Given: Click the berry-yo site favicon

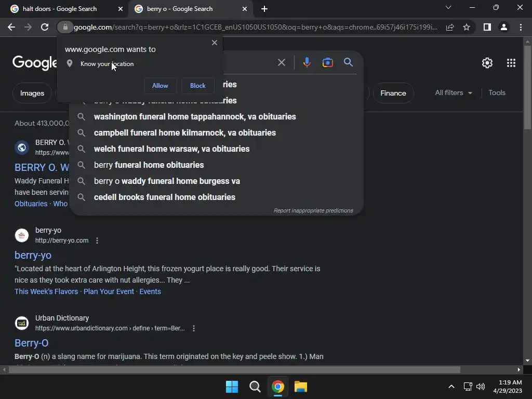Looking at the screenshot, I should point(22,235).
